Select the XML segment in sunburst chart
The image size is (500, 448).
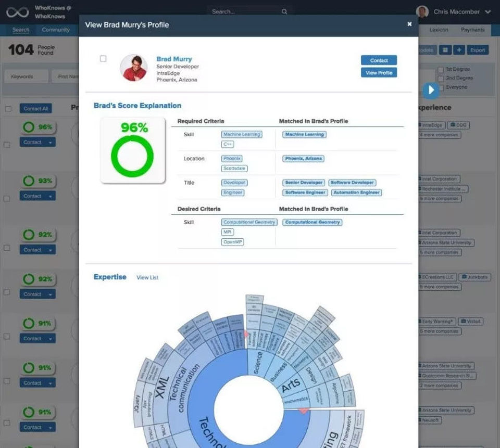pyautogui.click(x=161, y=386)
